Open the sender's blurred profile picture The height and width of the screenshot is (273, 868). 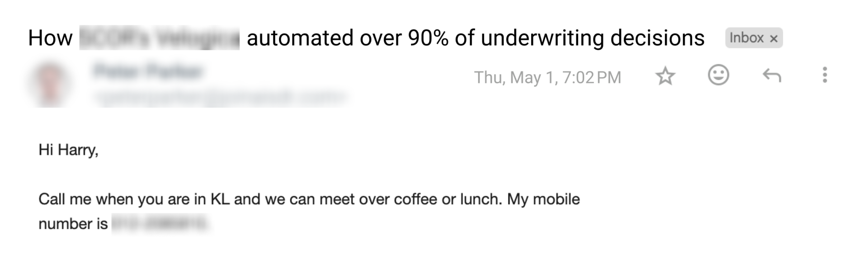pyautogui.click(x=50, y=85)
